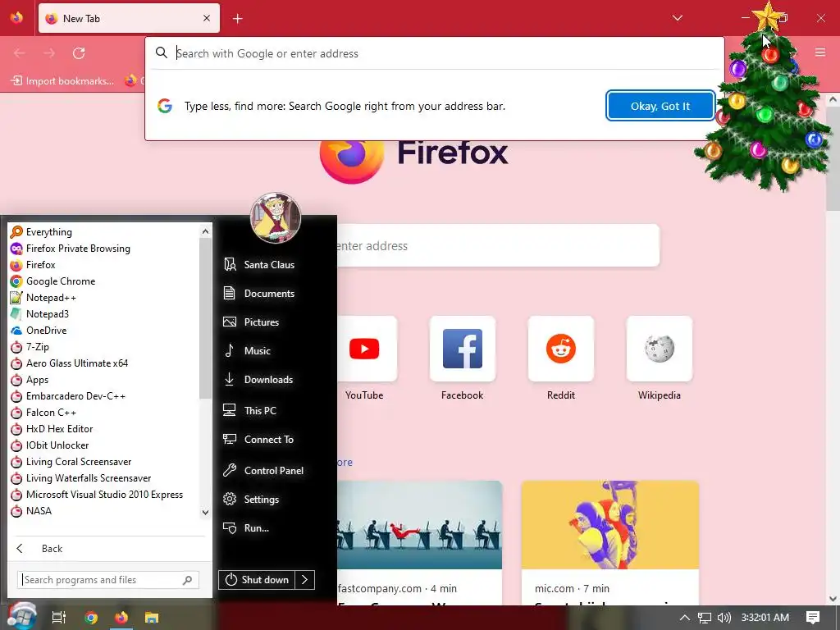Open the notification center icon

pos(813,618)
